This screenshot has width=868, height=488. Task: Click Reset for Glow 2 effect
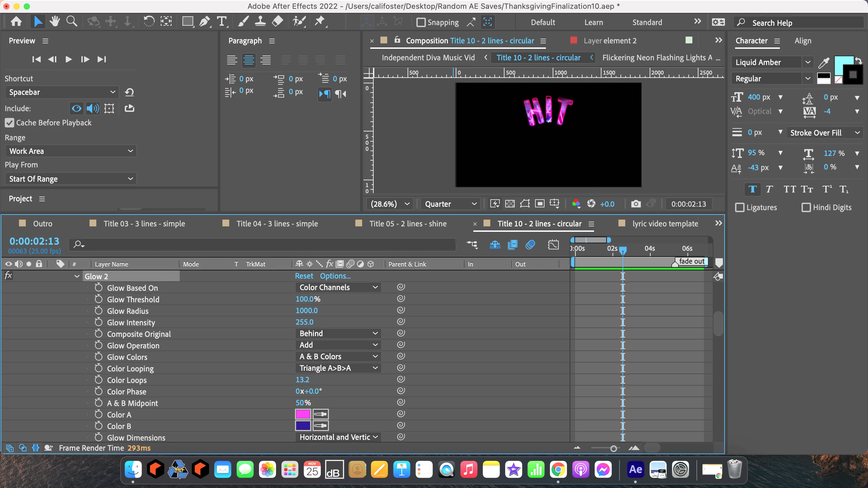pyautogui.click(x=304, y=276)
